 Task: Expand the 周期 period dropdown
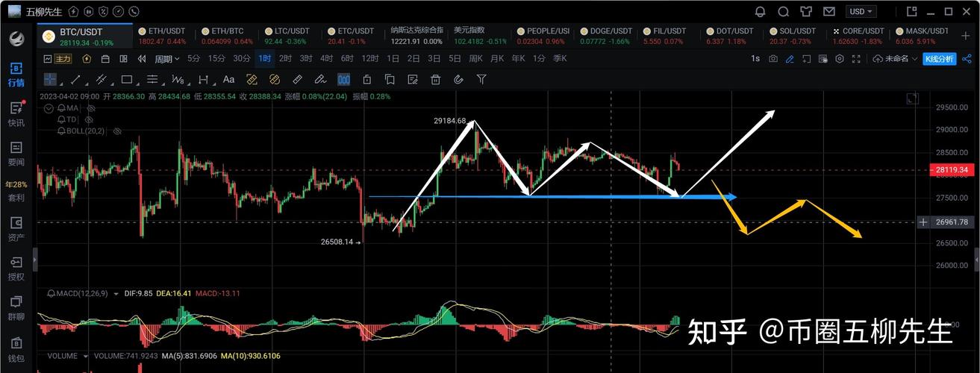click(x=167, y=59)
